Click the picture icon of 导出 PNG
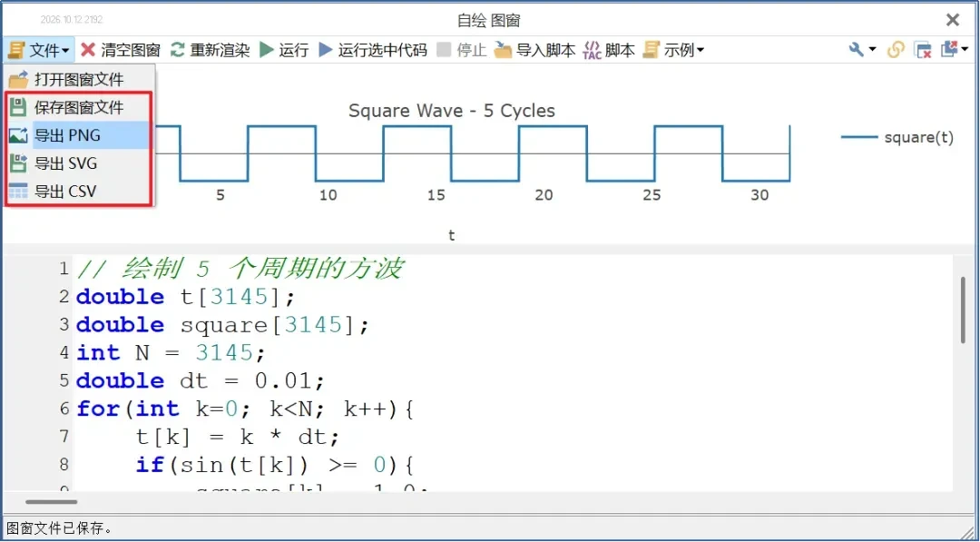This screenshot has height=542, width=980. [x=19, y=135]
